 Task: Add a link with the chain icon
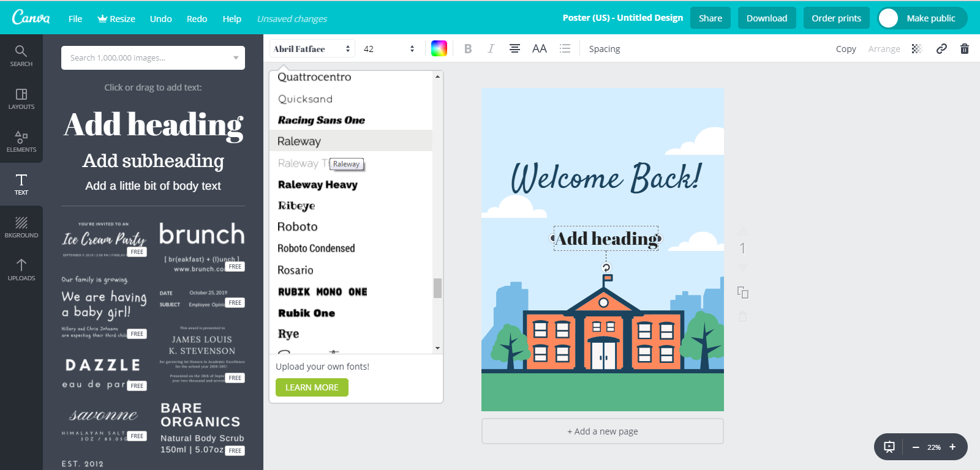[941, 49]
